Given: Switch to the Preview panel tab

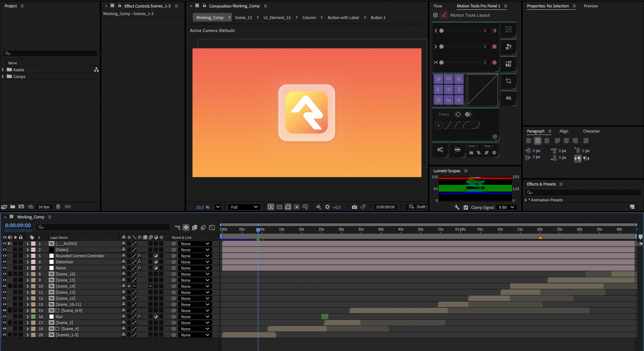Looking at the screenshot, I should coord(591,6).
